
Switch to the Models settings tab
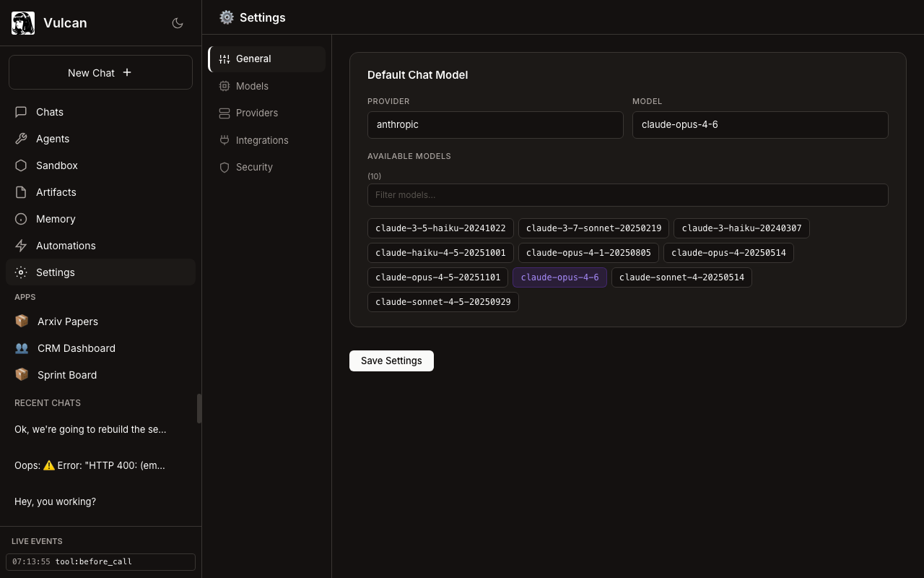(x=252, y=86)
